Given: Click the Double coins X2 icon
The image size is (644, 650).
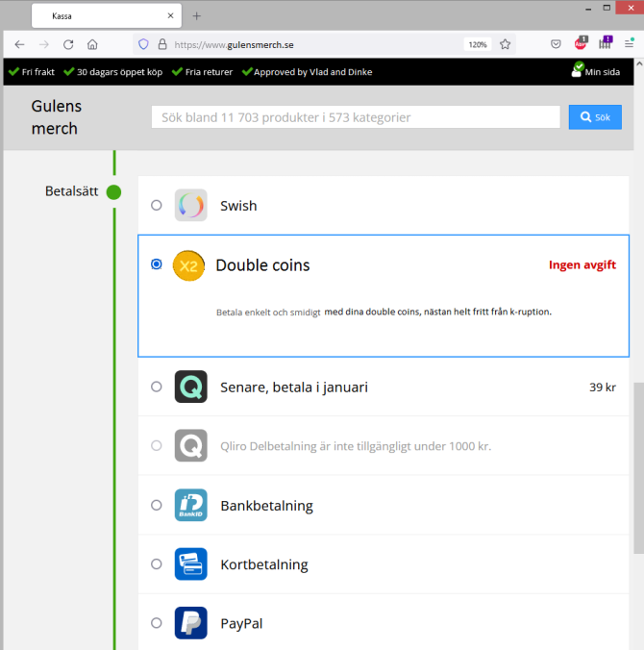Looking at the screenshot, I should [x=188, y=265].
